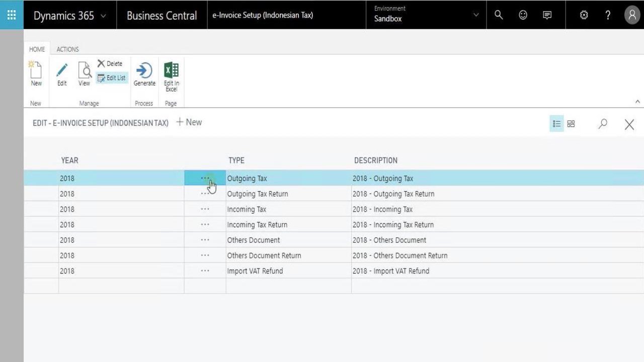Click description '2018 - Others Document'
644x362 pixels.
coord(389,240)
